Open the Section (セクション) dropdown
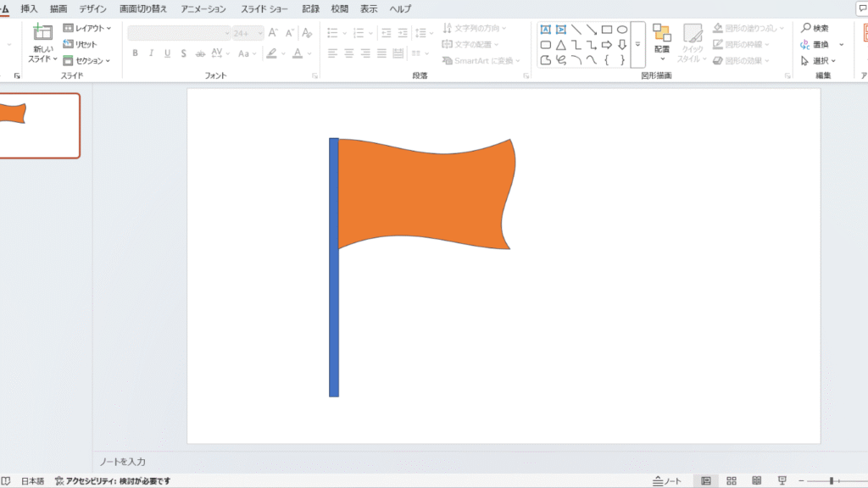 [x=86, y=60]
